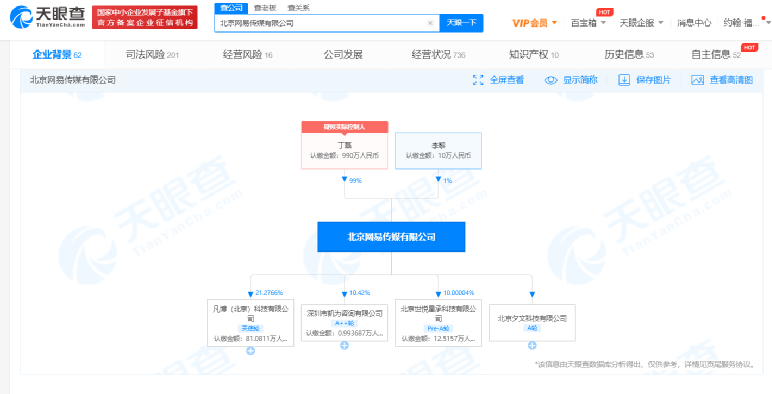Open the 北京夕文科技有限公司 node
The width and height of the screenshot is (772, 394).
(532, 323)
